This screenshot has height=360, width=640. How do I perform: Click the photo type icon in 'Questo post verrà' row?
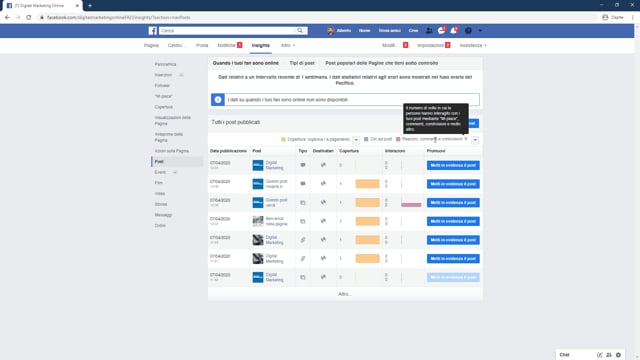tap(303, 202)
